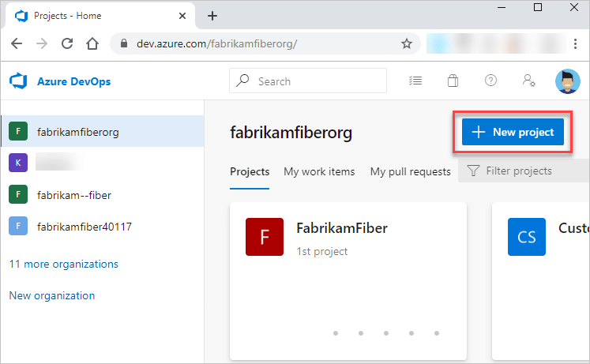Open the work items list icon

pyautogui.click(x=415, y=81)
